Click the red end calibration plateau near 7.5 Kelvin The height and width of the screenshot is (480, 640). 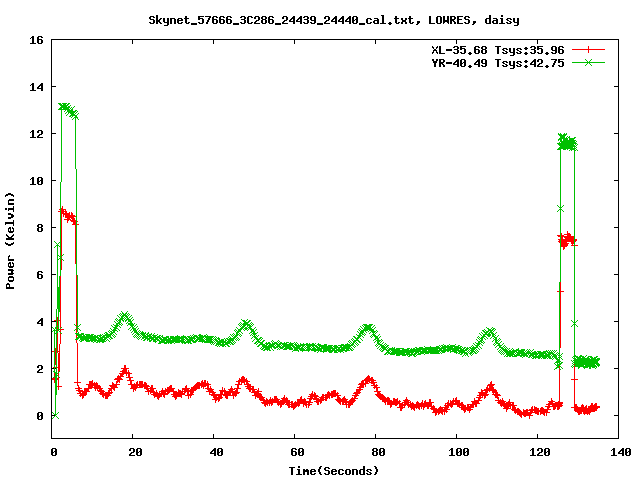pyautogui.click(x=567, y=241)
